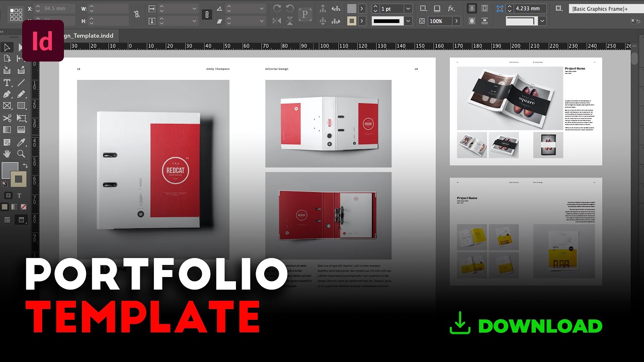The width and height of the screenshot is (644, 362).
Task: Select the Scissors tool
Action: click(x=7, y=118)
